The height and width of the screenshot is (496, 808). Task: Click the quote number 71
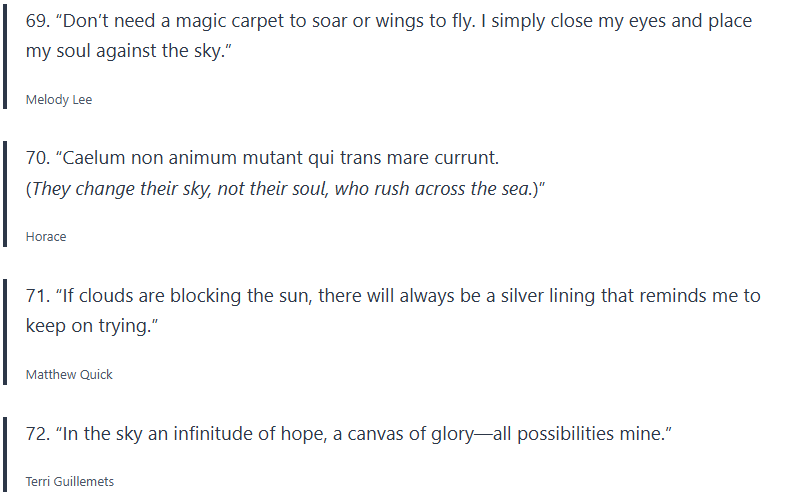[37, 296]
